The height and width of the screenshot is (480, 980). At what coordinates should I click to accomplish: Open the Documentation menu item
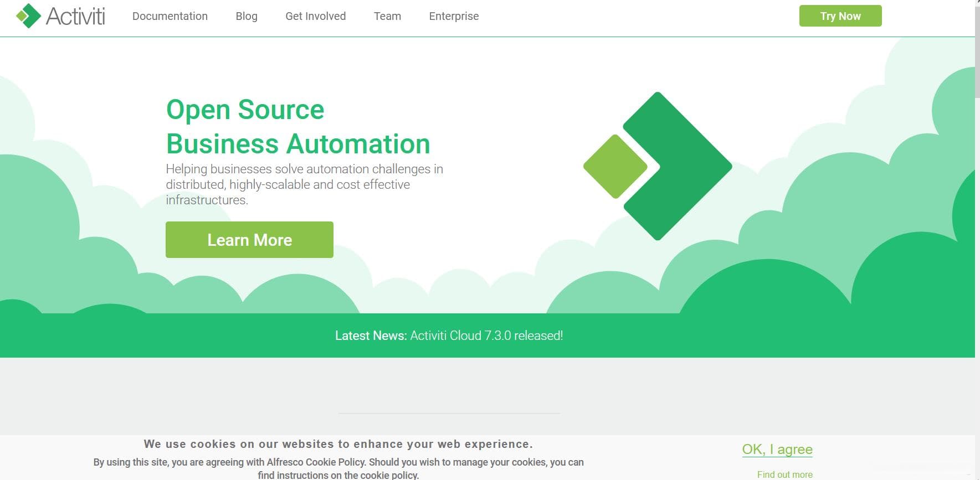(170, 16)
